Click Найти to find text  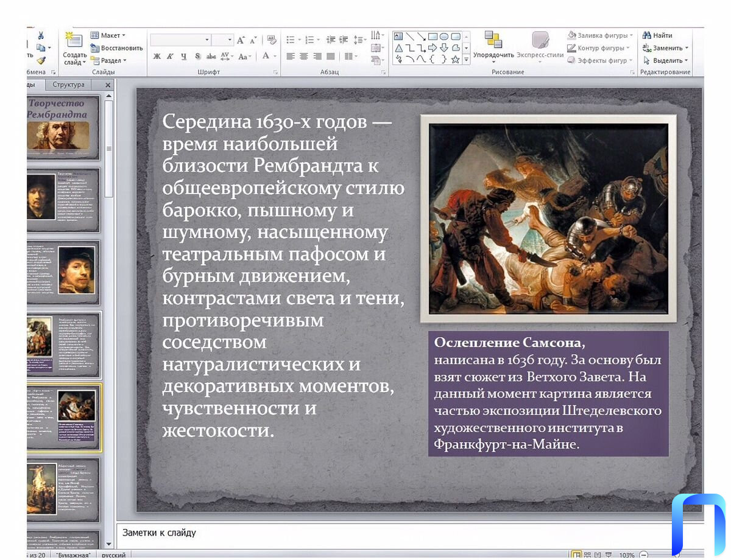[x=657, y=35]
